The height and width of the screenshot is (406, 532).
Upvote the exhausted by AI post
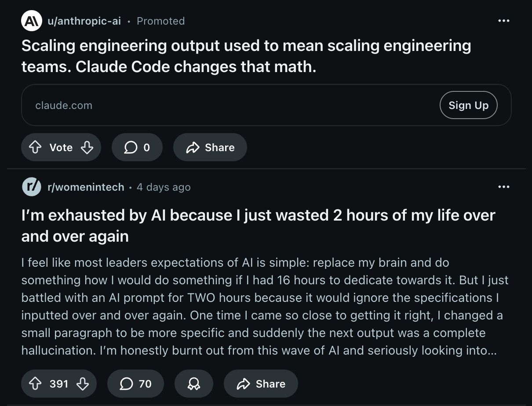point(35,384)
